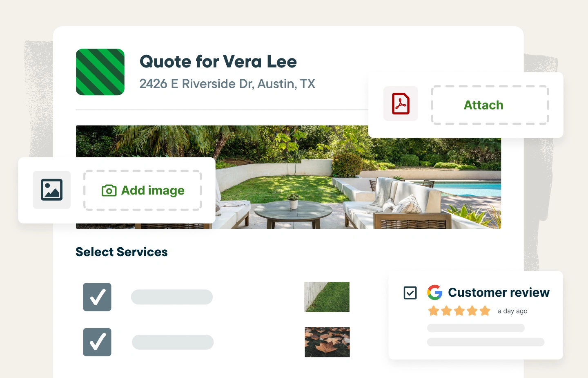Uncheck the first service checkbox
The height and width of the screenshot is (378, 588).
[x=97, y=297]
